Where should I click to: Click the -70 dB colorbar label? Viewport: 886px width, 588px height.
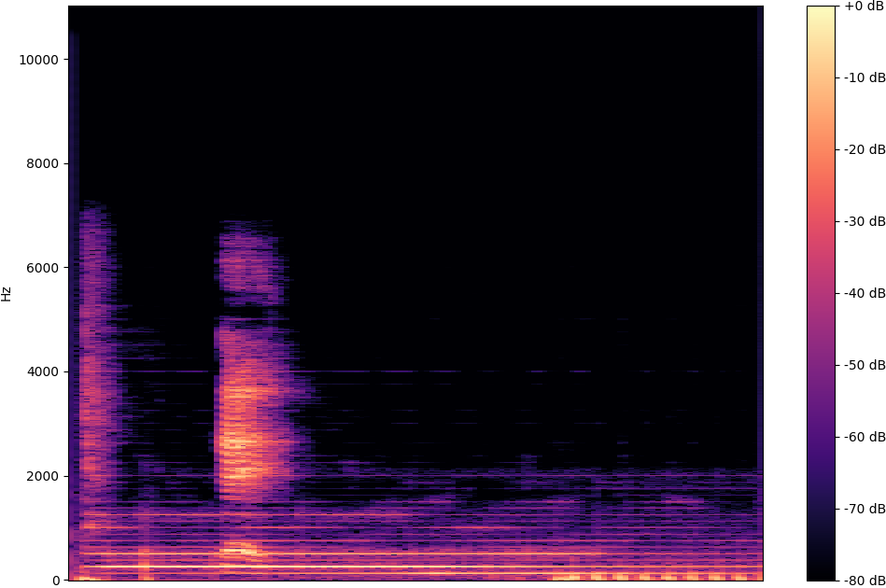[865, 509]
